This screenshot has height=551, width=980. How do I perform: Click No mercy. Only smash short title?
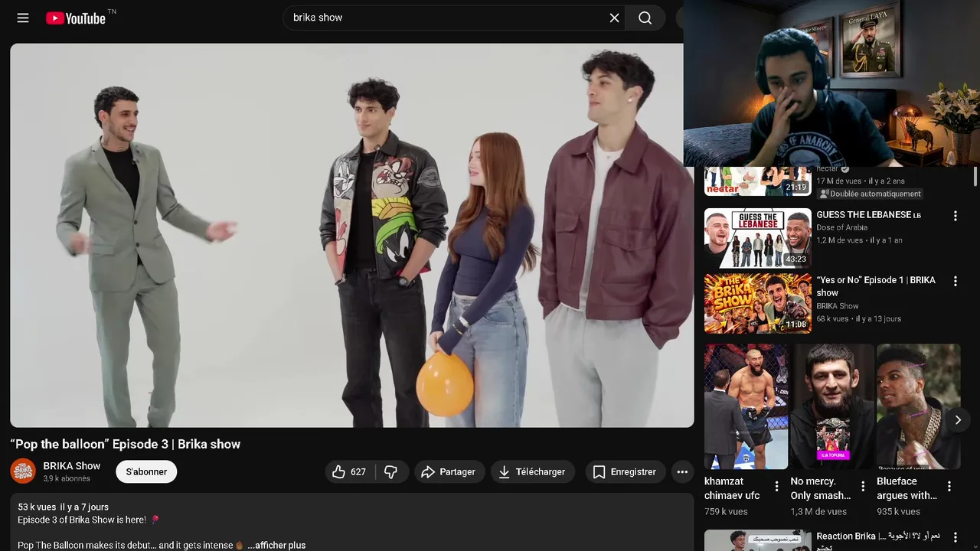tap(821, 488)
